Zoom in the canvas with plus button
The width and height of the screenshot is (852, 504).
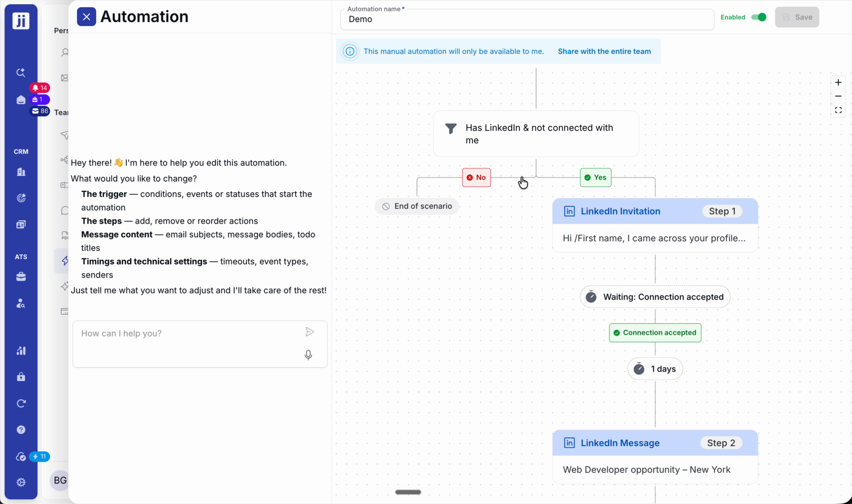[x=838, y=83]
